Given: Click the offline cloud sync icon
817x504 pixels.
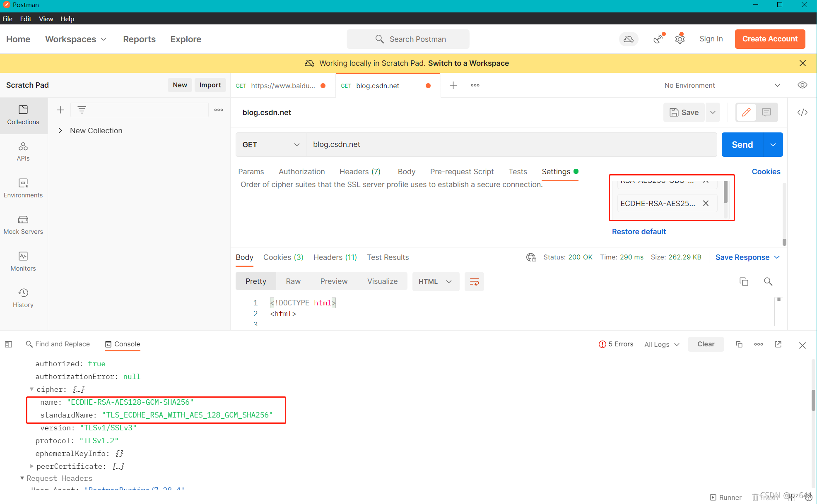Looking at the screenshot, I should pyautogui.click(x=629, y=39).
